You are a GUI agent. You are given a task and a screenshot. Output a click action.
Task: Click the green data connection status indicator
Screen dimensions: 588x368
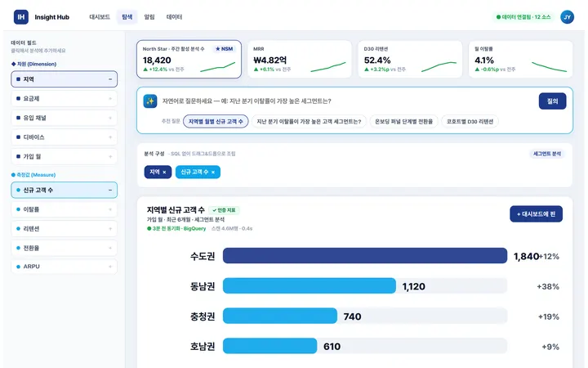coord(523,17)
